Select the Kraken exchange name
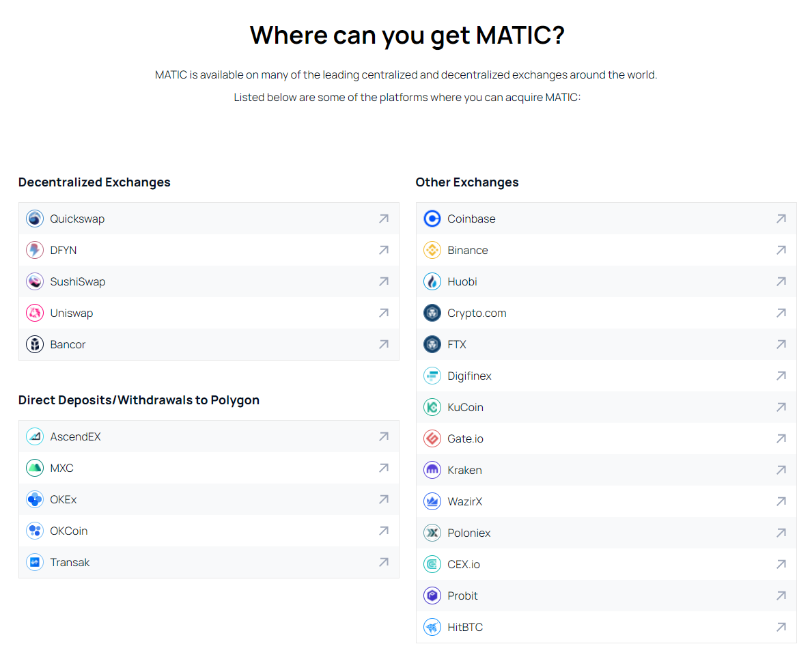This screenshot has width=812, height=657. point(464,470)
